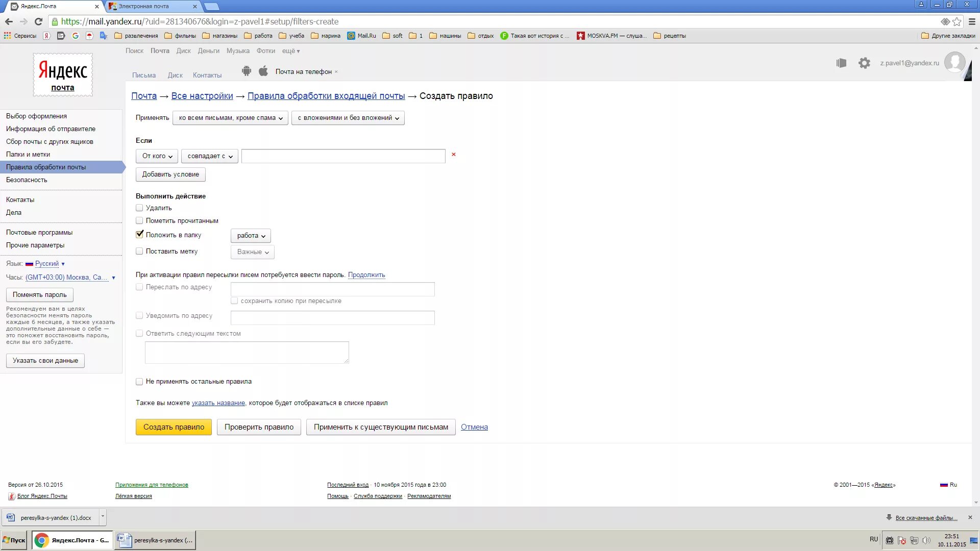This screenshot has height=551, width=980.
Task: Expand с вложениями и без вложений dropdown
Action: [x=348, y=118]
